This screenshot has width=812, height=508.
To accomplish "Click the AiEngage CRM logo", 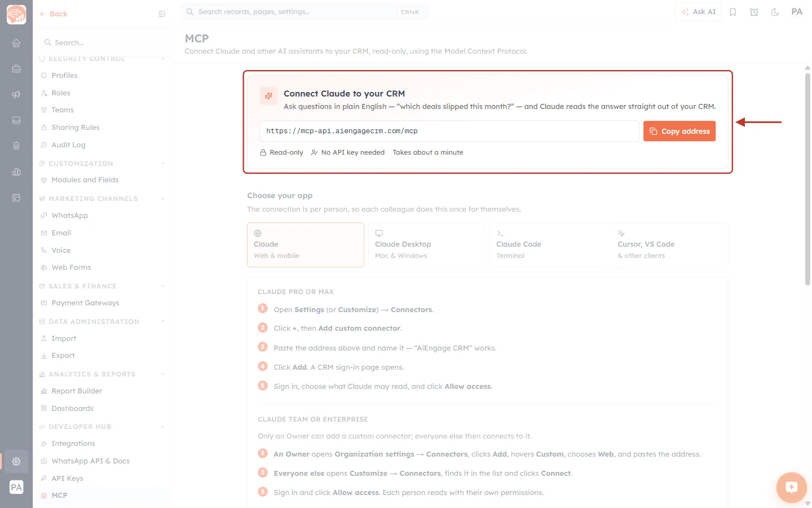I will [x=16, y=15].
